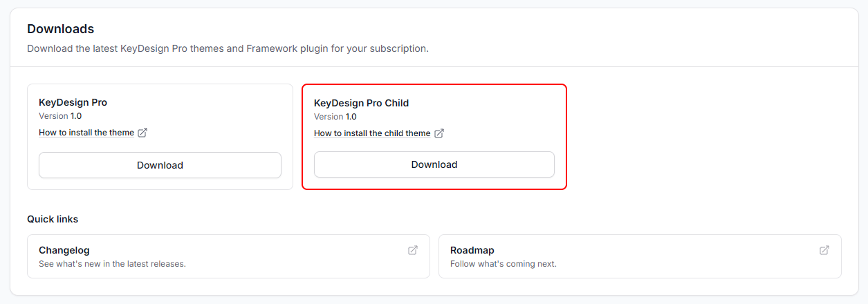
Task: Click the Quick links heading
Action: (53, 219)
